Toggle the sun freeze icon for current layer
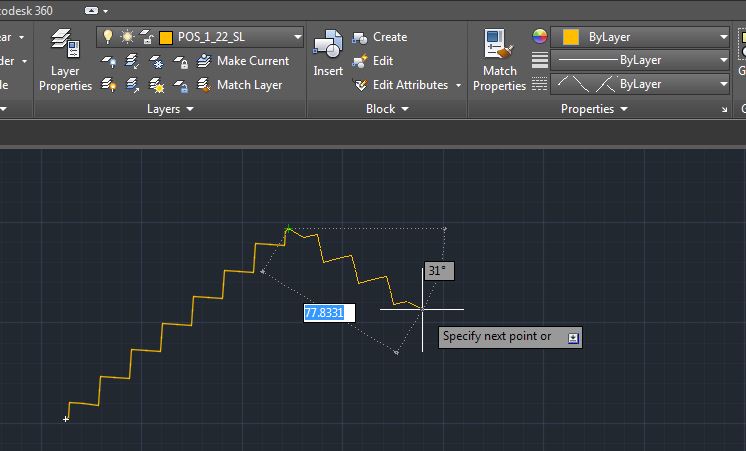Image resolution: width=746 pixels, height=451 pixels. (x=127, y=37)
